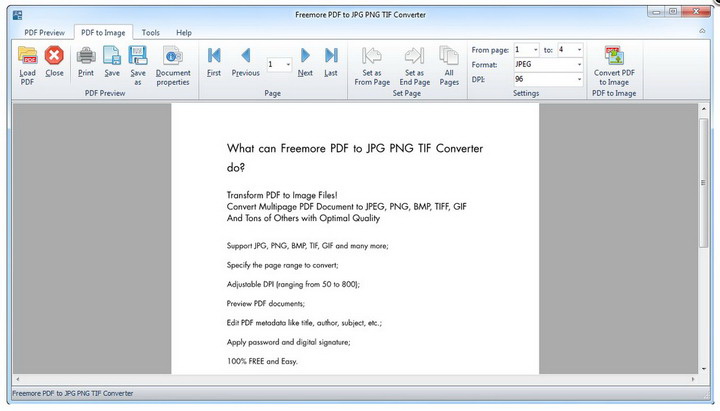Open the From page dropdown

tap(535, 50)
